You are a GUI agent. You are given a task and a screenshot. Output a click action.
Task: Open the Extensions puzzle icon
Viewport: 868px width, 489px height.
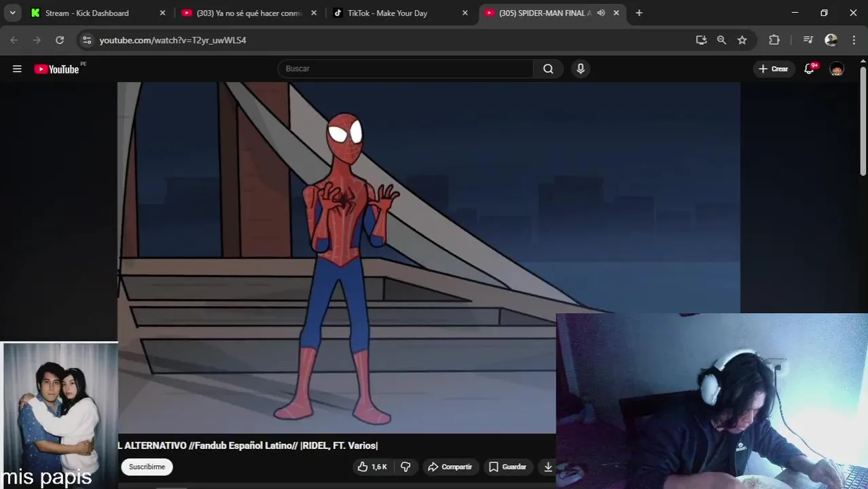click(x=774, y=40)
